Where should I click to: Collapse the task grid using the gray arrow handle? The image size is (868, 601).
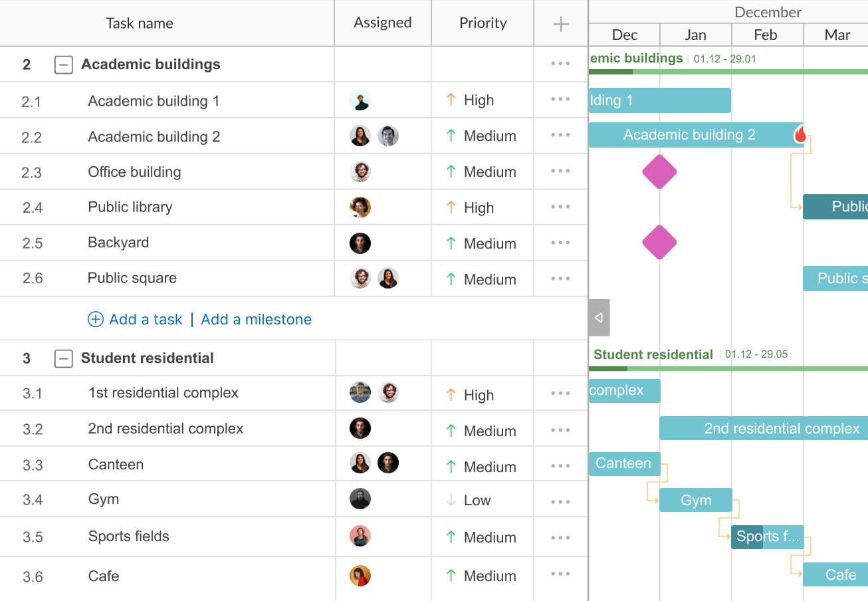click(x=599, y=318)
